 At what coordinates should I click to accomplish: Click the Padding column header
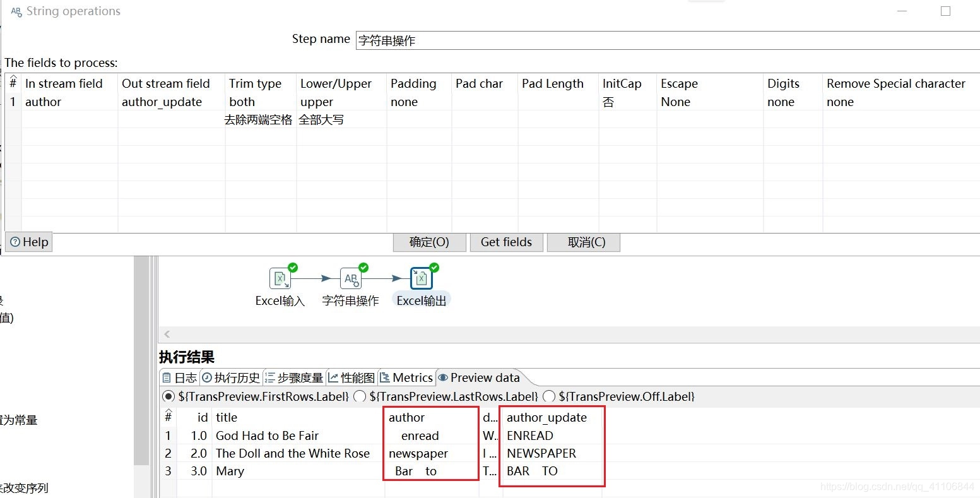419,83
